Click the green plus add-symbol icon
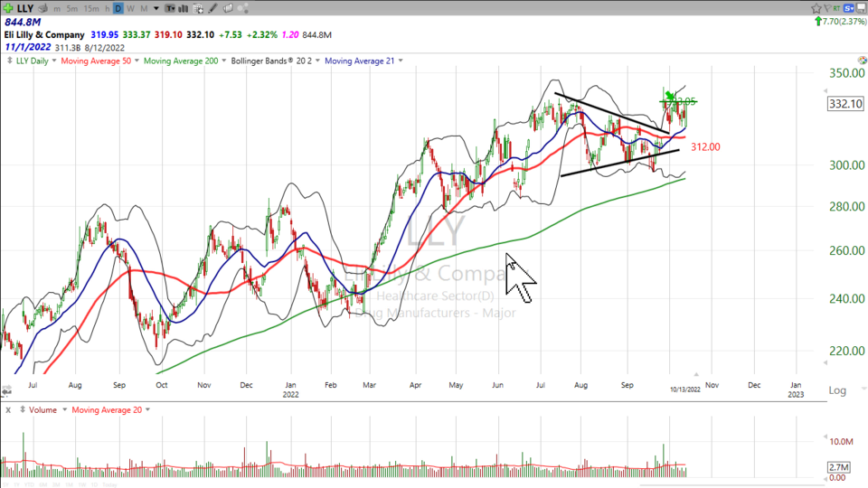 click(8, 8)
